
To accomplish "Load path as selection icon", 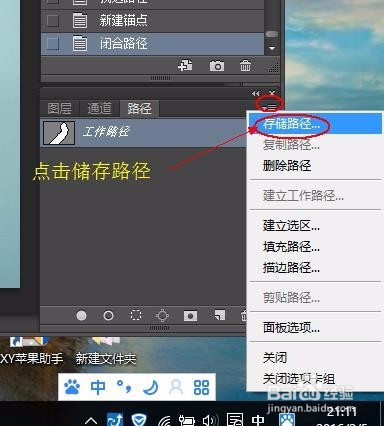I will 136,315.
